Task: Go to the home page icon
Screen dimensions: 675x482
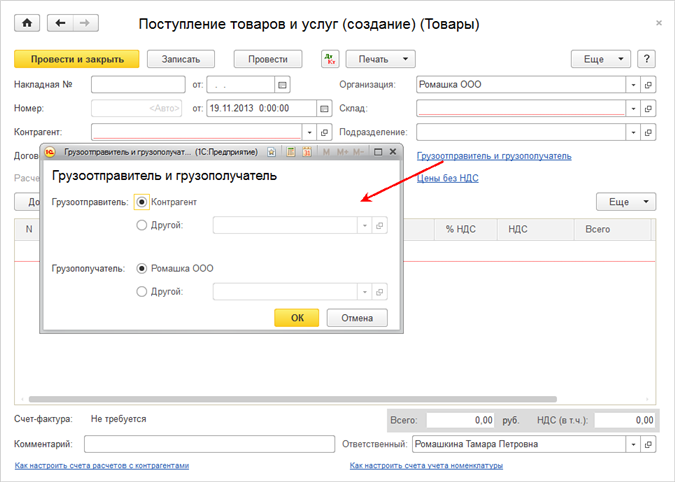Action: point(27,23)
